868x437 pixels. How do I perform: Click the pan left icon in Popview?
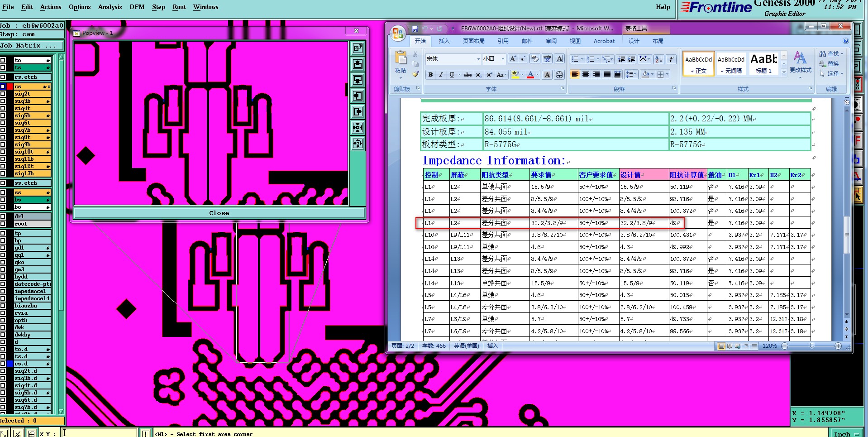[x=358, y=96]
